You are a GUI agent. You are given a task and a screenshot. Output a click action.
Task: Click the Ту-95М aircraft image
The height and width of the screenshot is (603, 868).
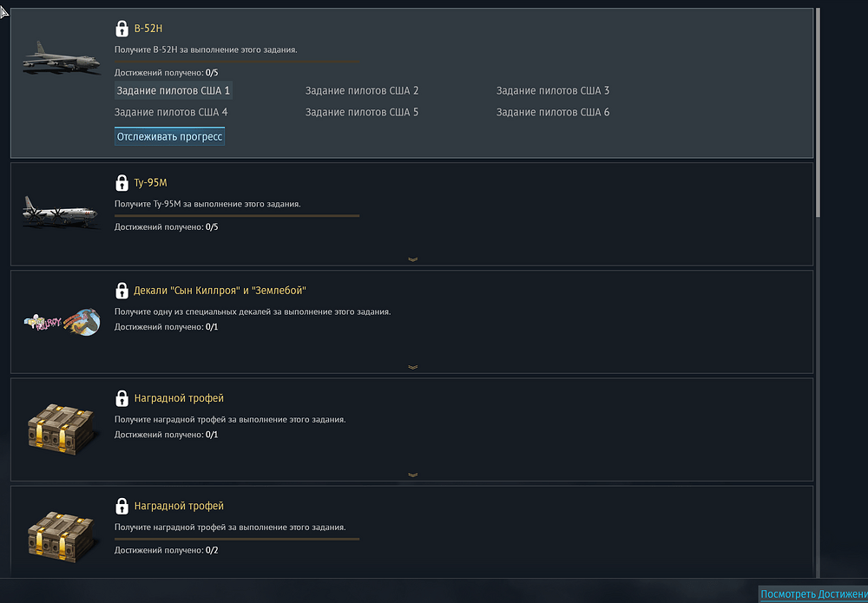point(60,213)
